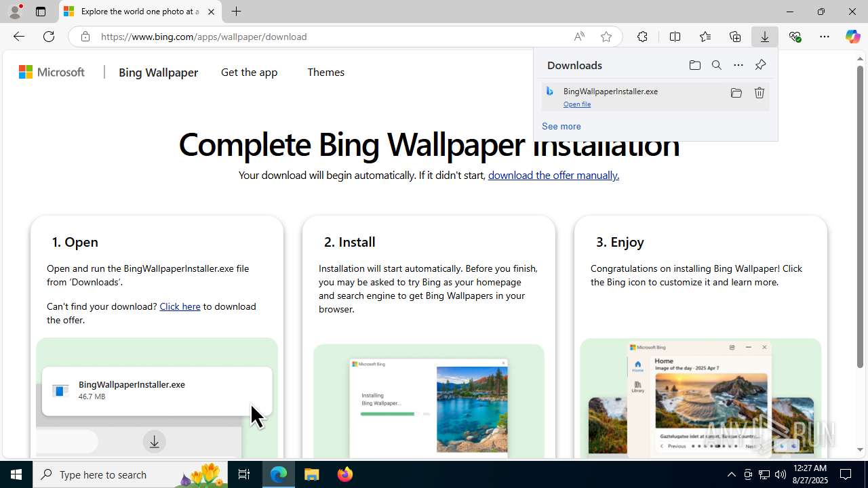Add this page to favorites star
The width and height of the screenshot is (868, 488).
[606, 37]
